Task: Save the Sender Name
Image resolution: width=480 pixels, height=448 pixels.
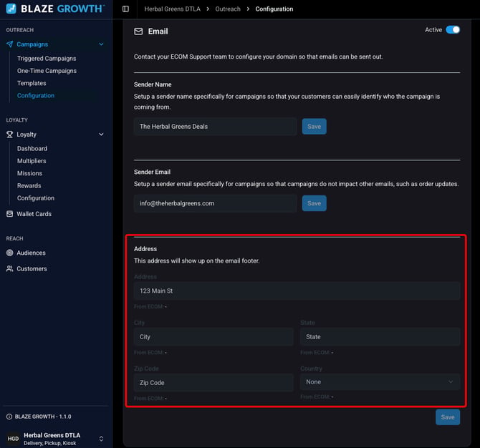Action: pos(314,126)
